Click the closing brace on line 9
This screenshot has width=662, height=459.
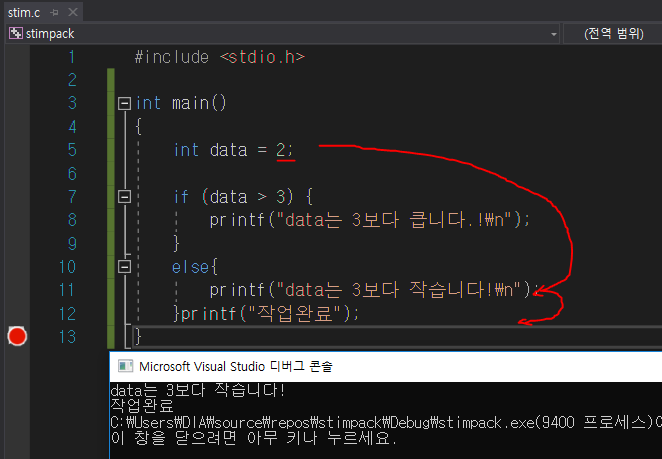pyautogui.click(x=176, y=244)
